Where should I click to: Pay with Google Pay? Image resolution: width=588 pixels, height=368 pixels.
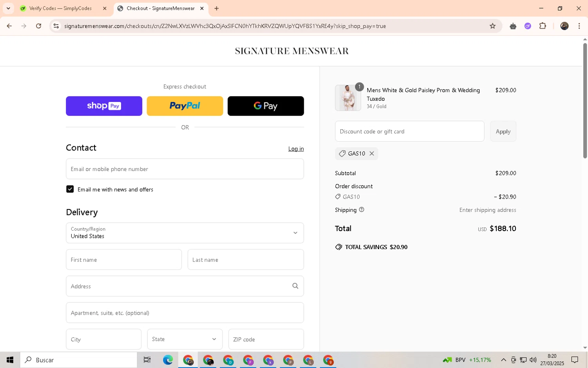click(x=265, y=106)
